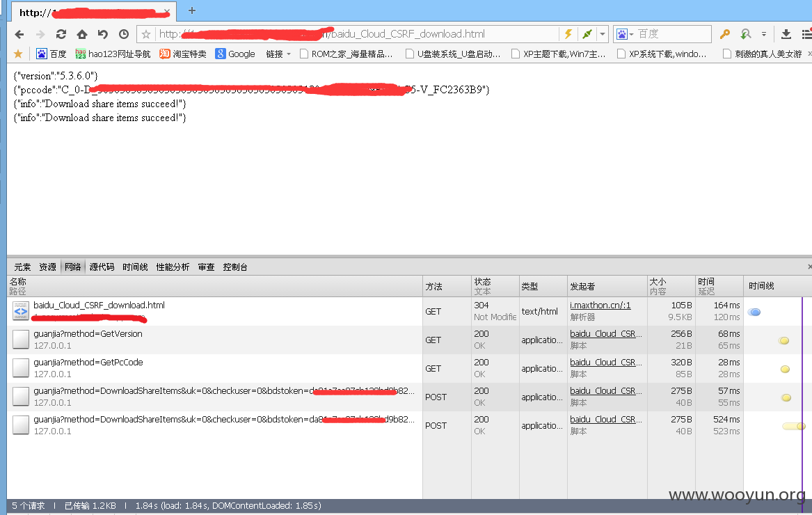This screenshot has height=515, width=812.
Task: Open browsing history clock icon
Action: [x=124, y=34]
